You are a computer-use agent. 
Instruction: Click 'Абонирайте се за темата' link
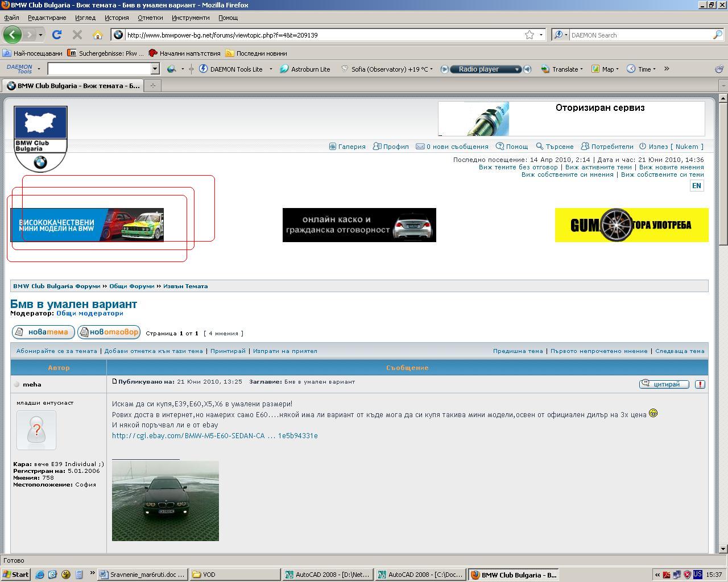click(57, 351)
